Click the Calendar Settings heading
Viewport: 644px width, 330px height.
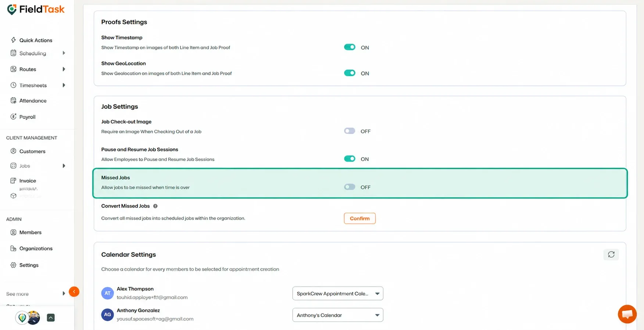129,255
